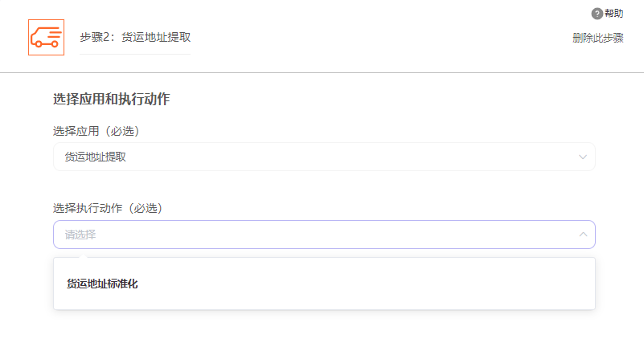Click the 删除此步骤 link
The height and width of the screenshot is (347, 644).
click(597, 38)
